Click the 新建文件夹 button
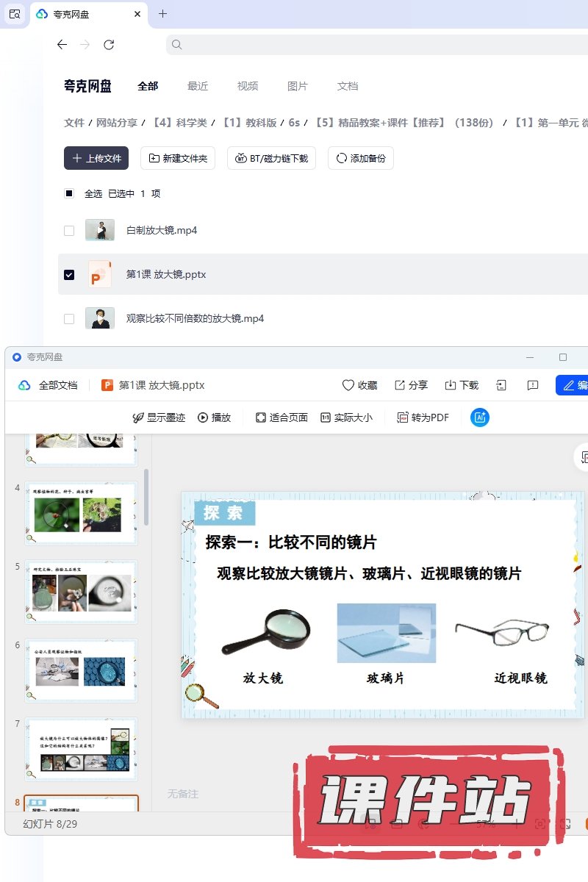 click(x=178, y=158)
